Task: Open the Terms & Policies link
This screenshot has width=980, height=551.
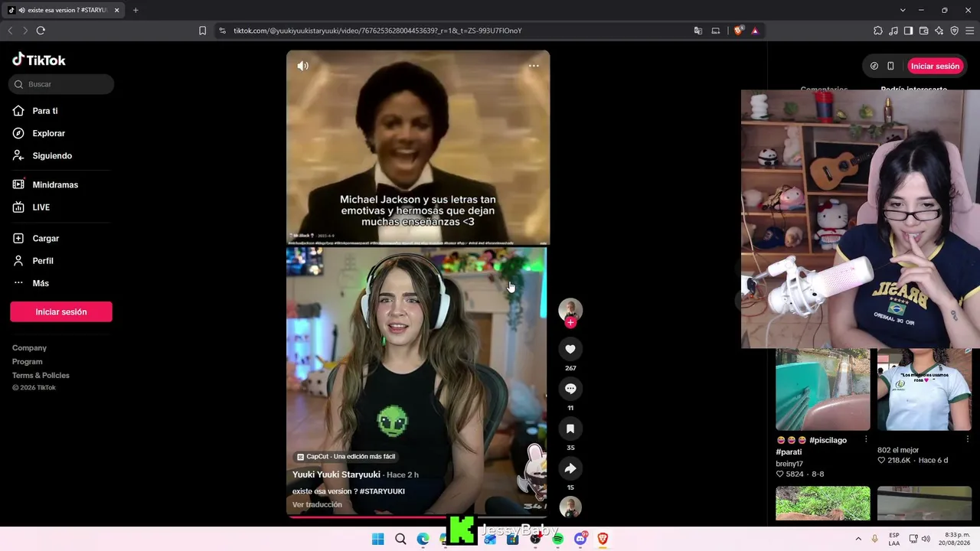Action: (x=41, y=376)
